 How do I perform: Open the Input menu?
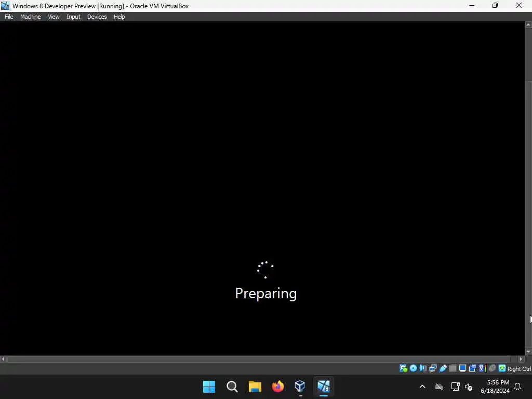click(x=73, y=17)
